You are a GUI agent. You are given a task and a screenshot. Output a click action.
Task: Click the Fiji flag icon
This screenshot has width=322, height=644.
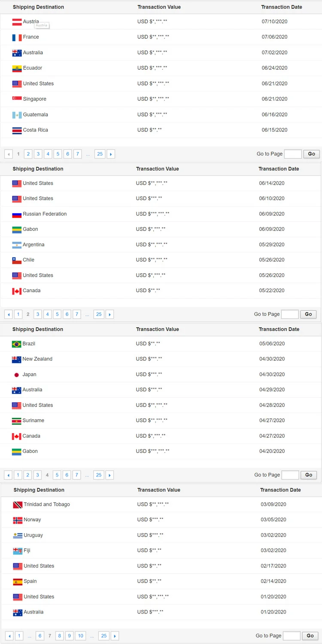[18, 551]
